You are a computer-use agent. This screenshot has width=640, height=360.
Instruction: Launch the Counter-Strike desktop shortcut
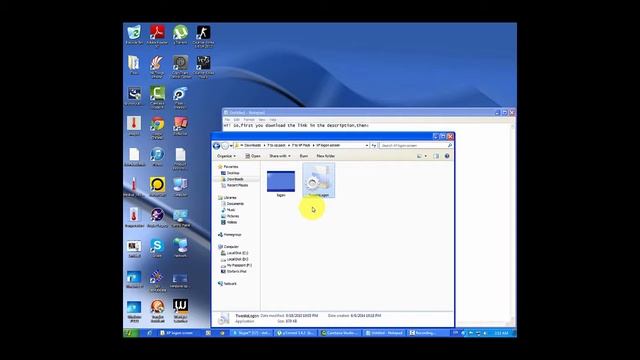tap(203, 35)
